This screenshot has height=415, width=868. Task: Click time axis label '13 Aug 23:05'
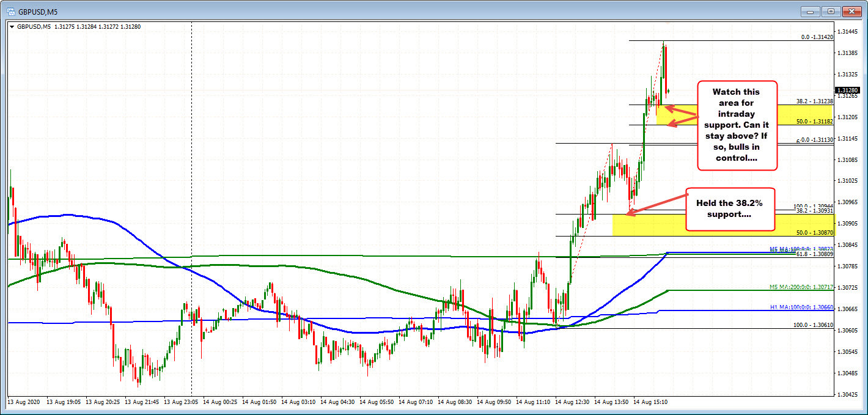click(182, 402)
